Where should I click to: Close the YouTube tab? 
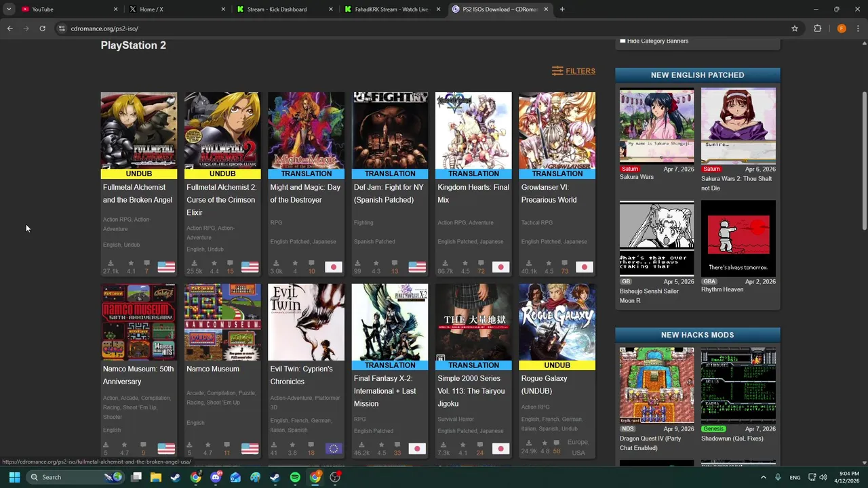point(115,9)
